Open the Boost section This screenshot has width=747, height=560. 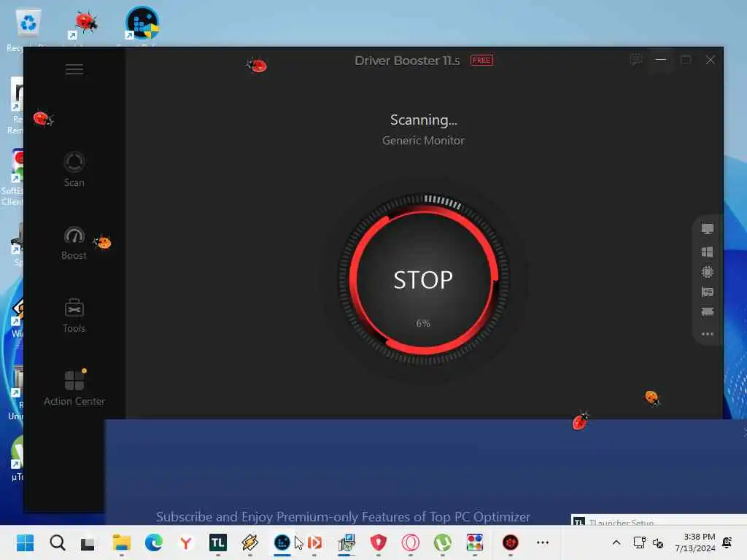[74, 244]
